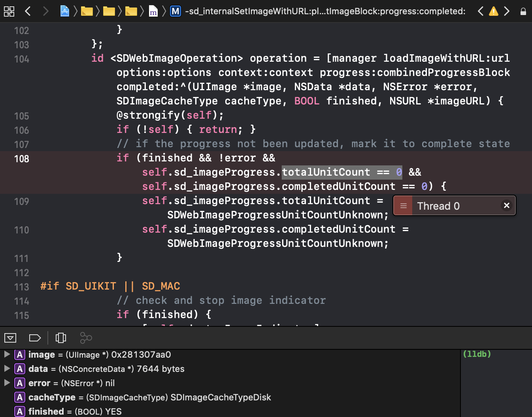Click the .m file icon in jump bar
This screenshot has height=417, width=532.
pyautogui.click(x=153, y=11)
